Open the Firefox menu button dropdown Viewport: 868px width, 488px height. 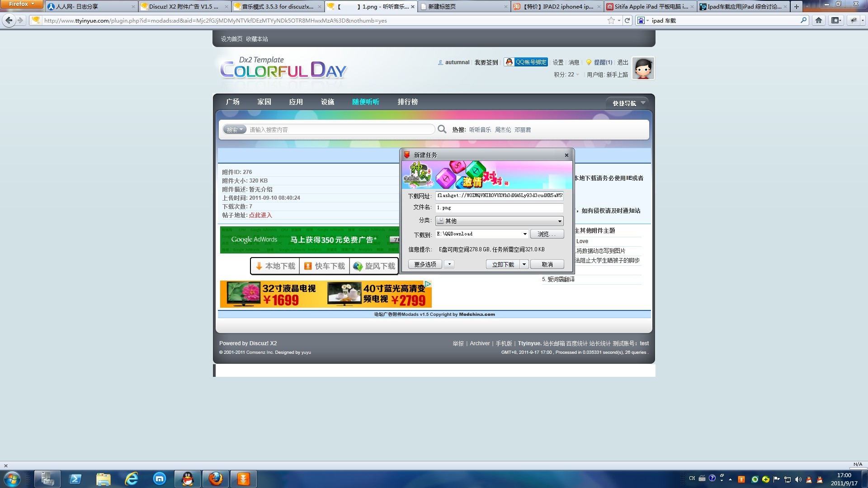21,4
